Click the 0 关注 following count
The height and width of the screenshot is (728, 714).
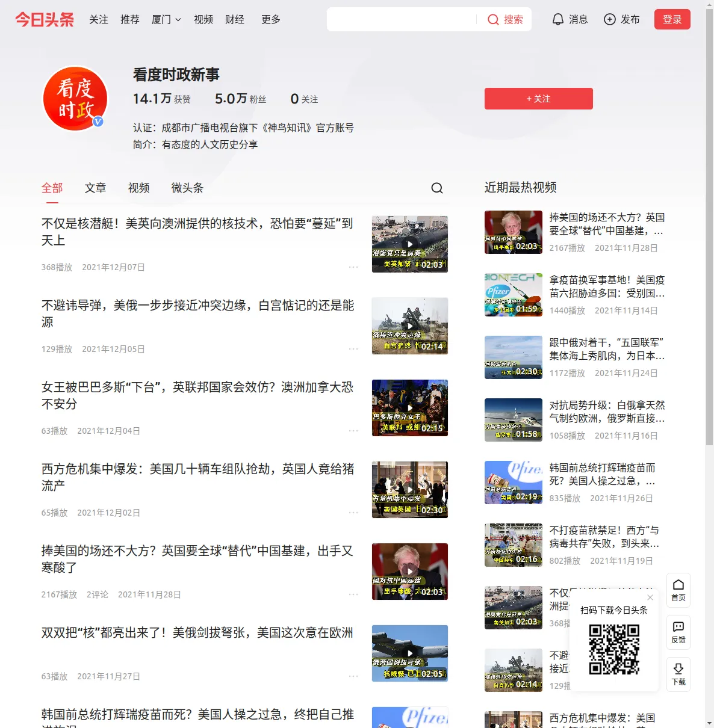[x=304, y=99]
